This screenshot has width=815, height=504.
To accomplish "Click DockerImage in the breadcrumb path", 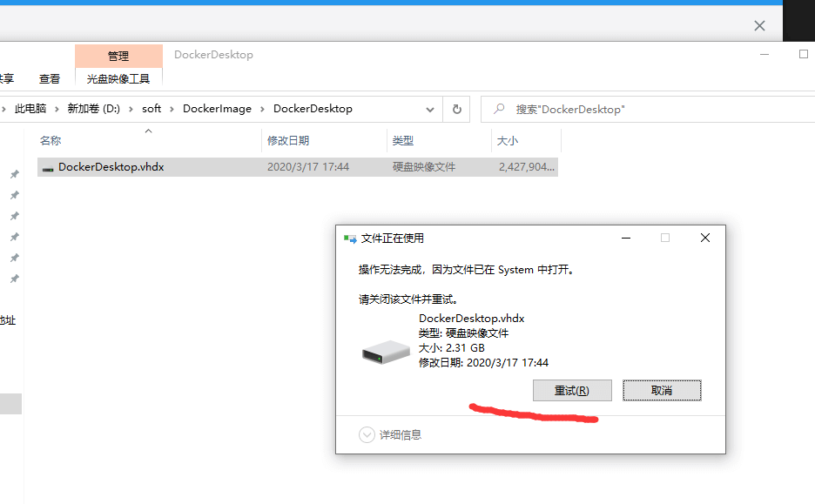I will click(x=217, y=109).
